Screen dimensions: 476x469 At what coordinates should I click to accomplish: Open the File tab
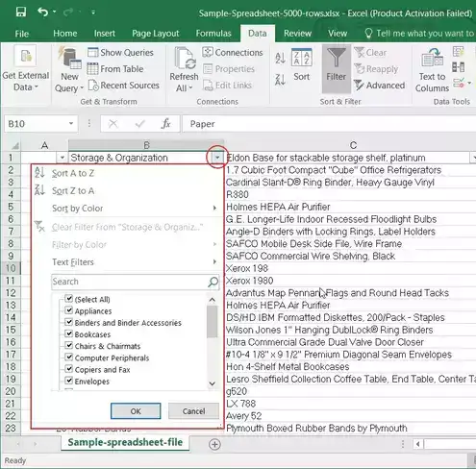[x=21, y=34]
